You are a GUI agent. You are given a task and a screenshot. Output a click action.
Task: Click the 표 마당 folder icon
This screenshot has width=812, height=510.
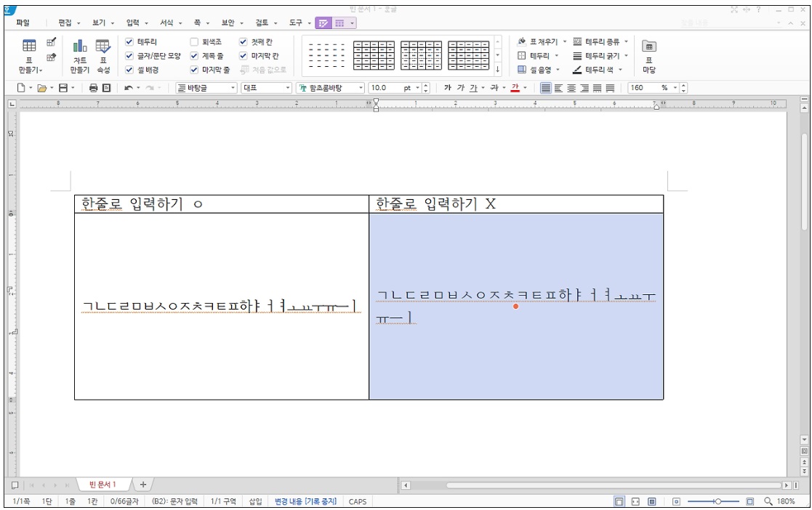click(x=649, y=46)
